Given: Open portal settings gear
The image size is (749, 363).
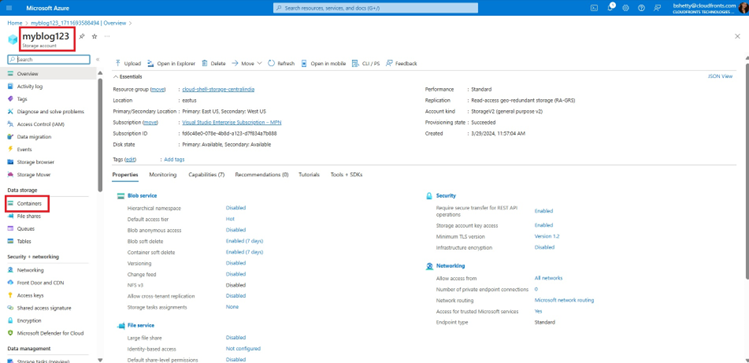Looking at the screenshot, I should click(626, 8).
